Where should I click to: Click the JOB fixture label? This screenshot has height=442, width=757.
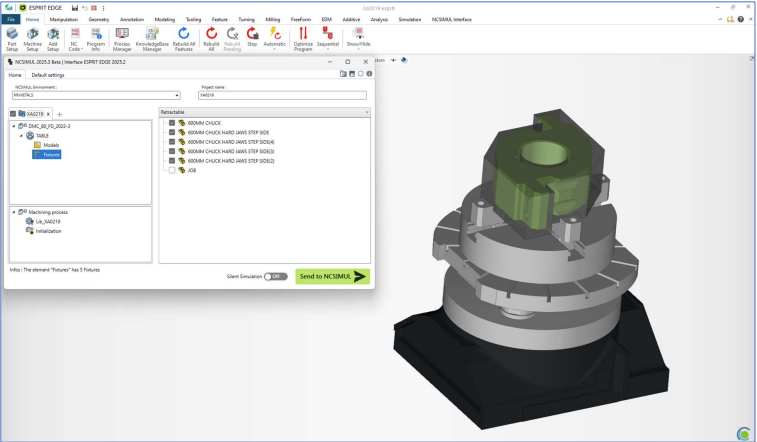click(192, 170)
